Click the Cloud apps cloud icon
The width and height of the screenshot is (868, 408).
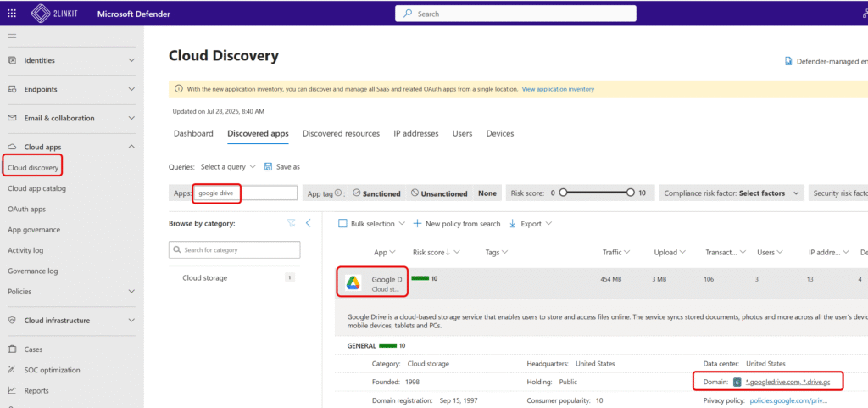[x=13, y=148]
